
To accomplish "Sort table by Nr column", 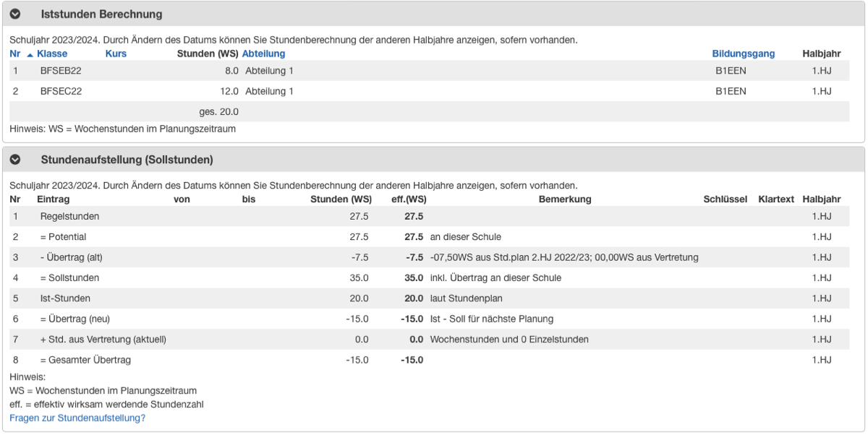I will 15,53.
